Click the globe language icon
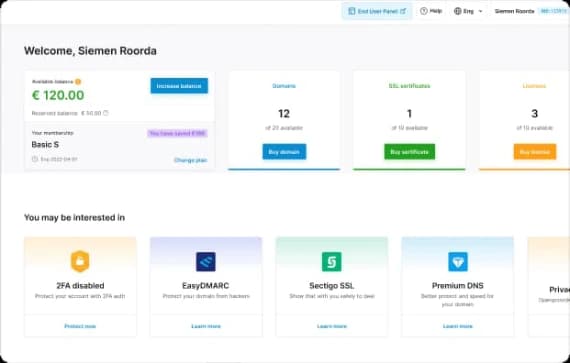This screenshot has width=570, height=363. (458, 11)
